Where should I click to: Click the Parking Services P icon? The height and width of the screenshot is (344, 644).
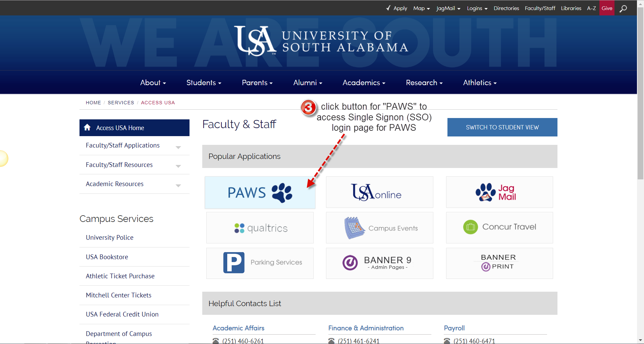tap(234, 263)
